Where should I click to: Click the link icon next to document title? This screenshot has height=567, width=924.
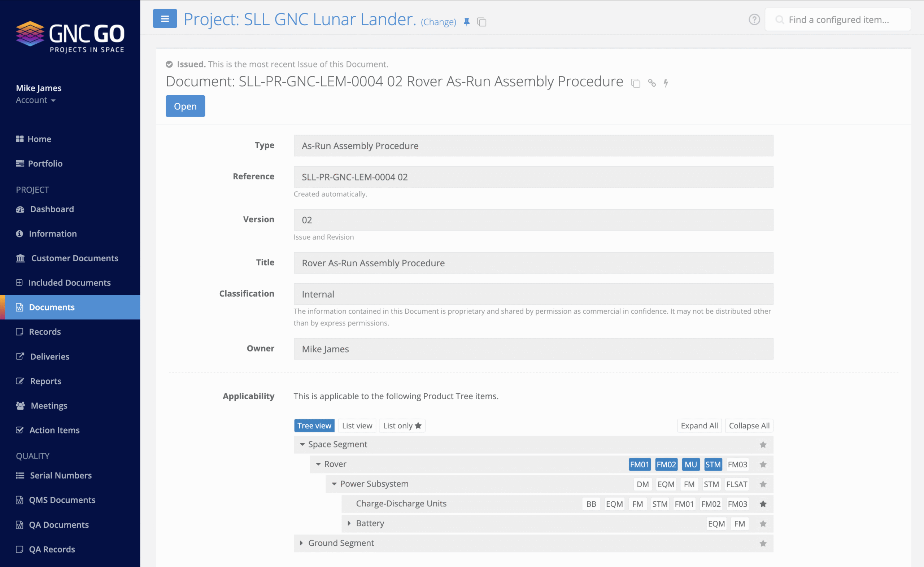pos(652,83)
